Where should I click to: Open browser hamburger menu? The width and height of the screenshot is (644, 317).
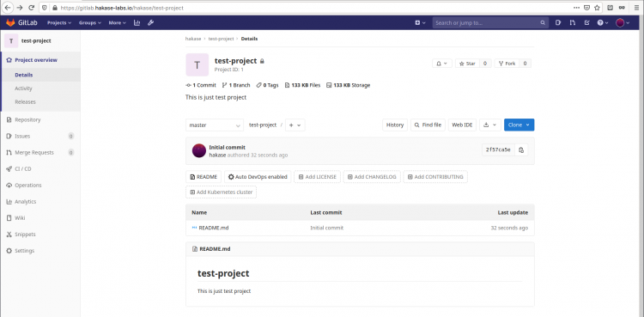(x=636, y=8)
